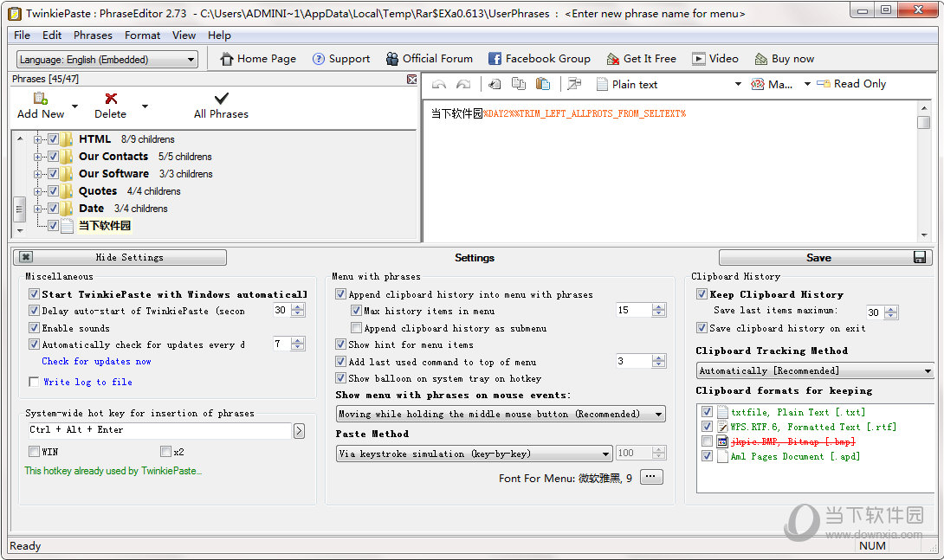Image resolution: width=944 pixels, height=560 pixels.
Task: Click the Check for updates now link
Action: (x=96, y=362)
